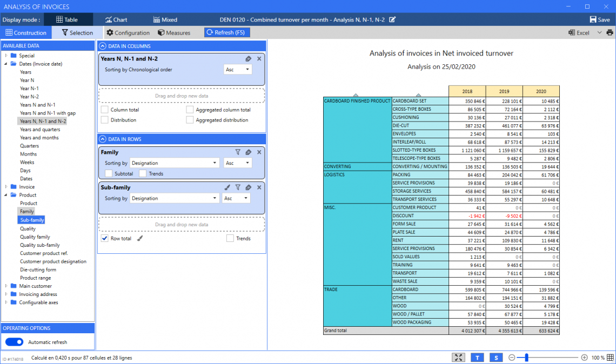Image resolution: width=616 pixels, height=364 pixels.
Task: Remove the Years N, N-1 and N-2 column block
Action: (259, 58)
